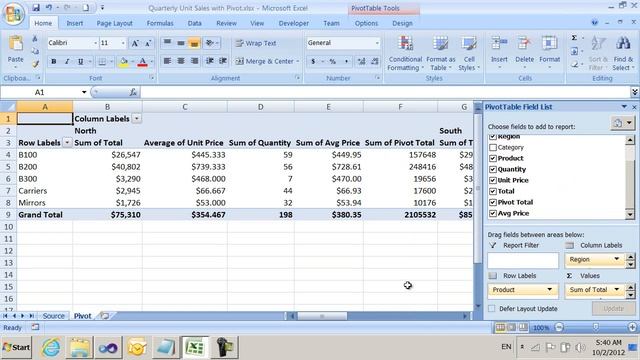Open Conditional Formatting
Viewport: 640px width, 360px height.
point(405,53)
